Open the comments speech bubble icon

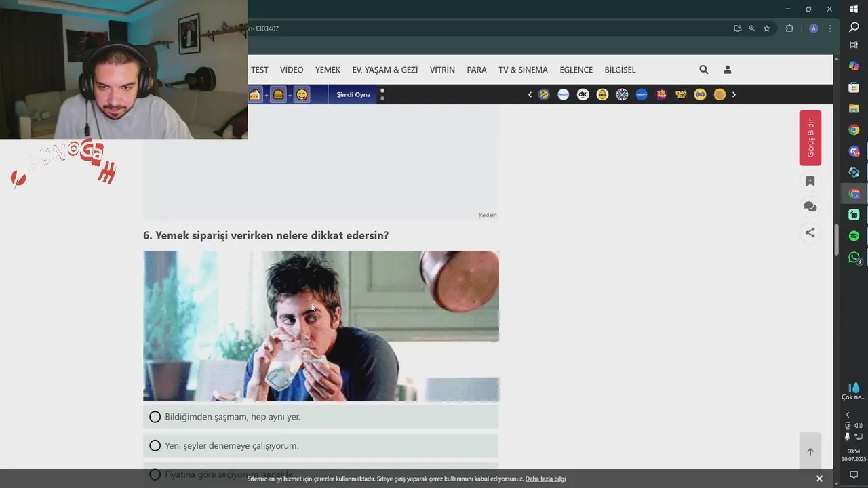(810, 207)
